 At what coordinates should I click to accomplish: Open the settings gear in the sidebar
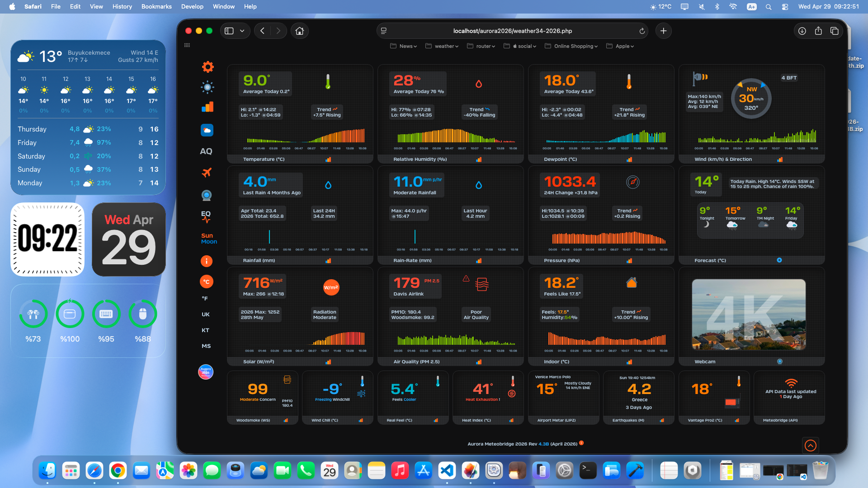pyautogui.click(x=208, y=66)
